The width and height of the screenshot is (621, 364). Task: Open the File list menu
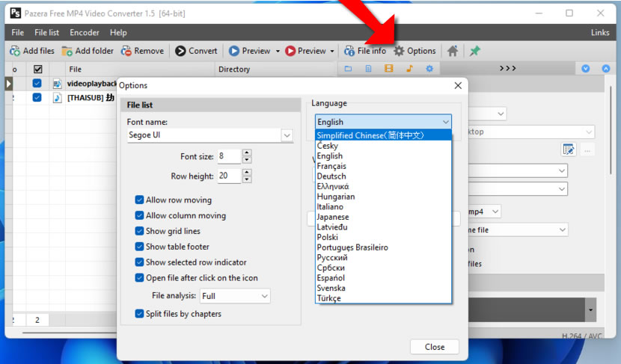pos(46,32)
